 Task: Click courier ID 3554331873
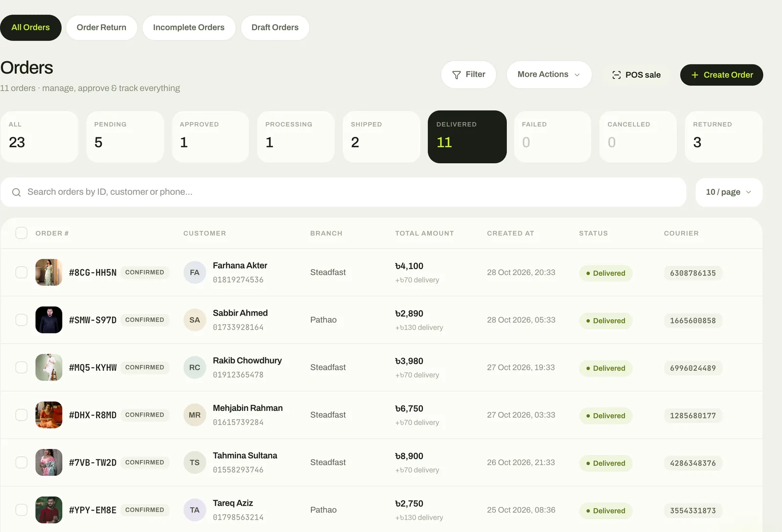(693, 511)
